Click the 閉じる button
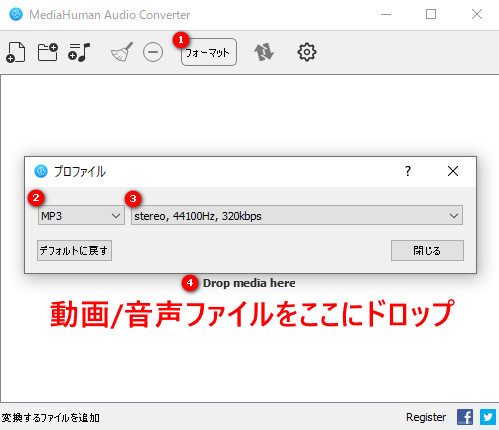 pyautogui.click(x=427, y=250)
